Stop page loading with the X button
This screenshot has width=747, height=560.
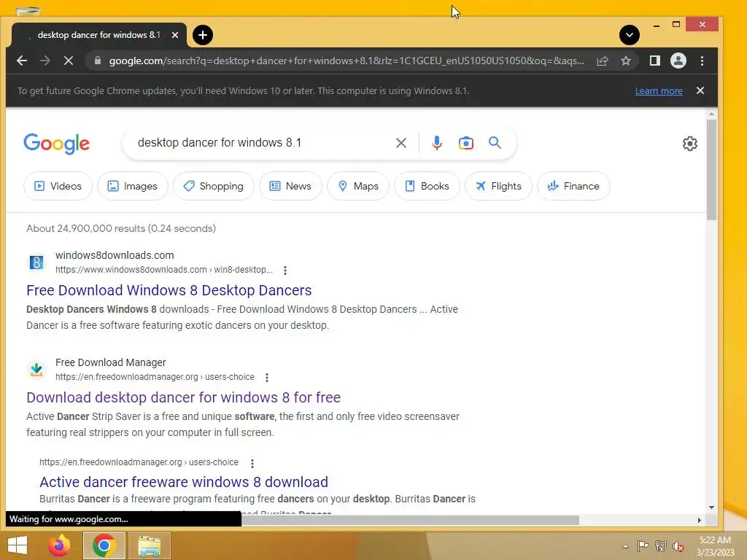tap(68, 61)
